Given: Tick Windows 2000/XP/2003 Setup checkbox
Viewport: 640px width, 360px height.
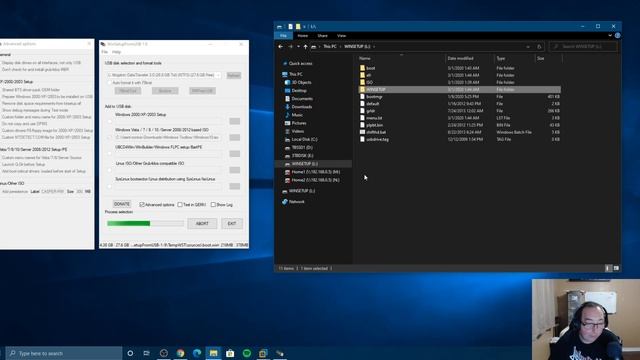Looking at the screenshot, I should (109, 121).
